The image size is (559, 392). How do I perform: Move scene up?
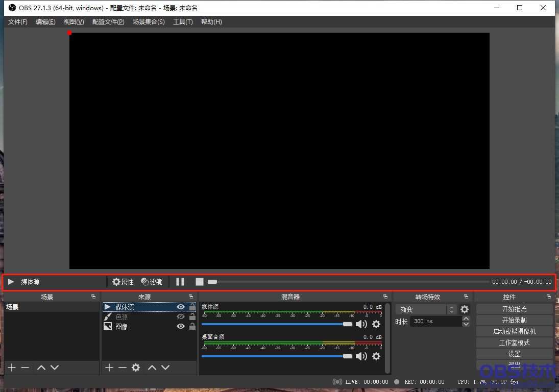coord(41,367)
